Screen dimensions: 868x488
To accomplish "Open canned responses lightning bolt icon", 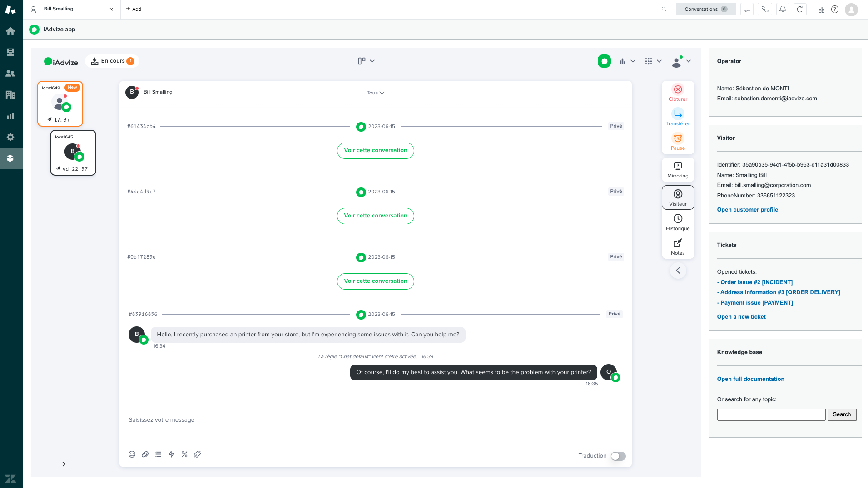I will (171, 454).
